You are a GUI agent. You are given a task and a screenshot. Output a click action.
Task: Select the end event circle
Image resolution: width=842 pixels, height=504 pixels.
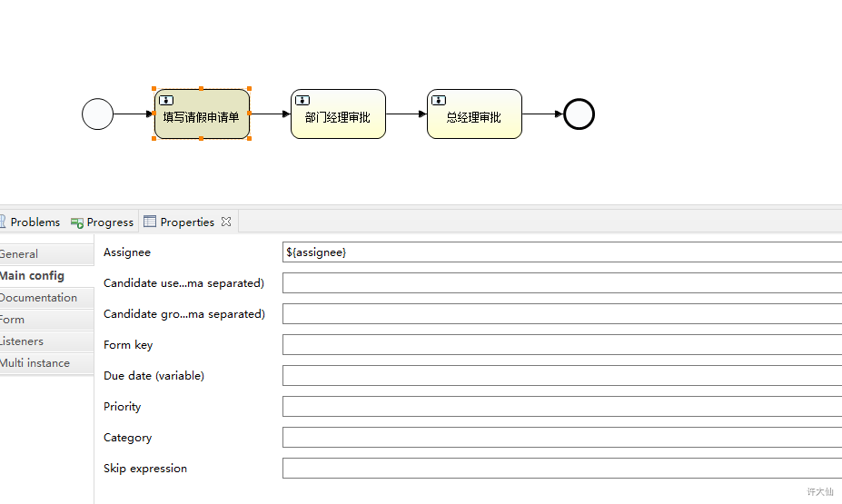[x=579, y=114]
